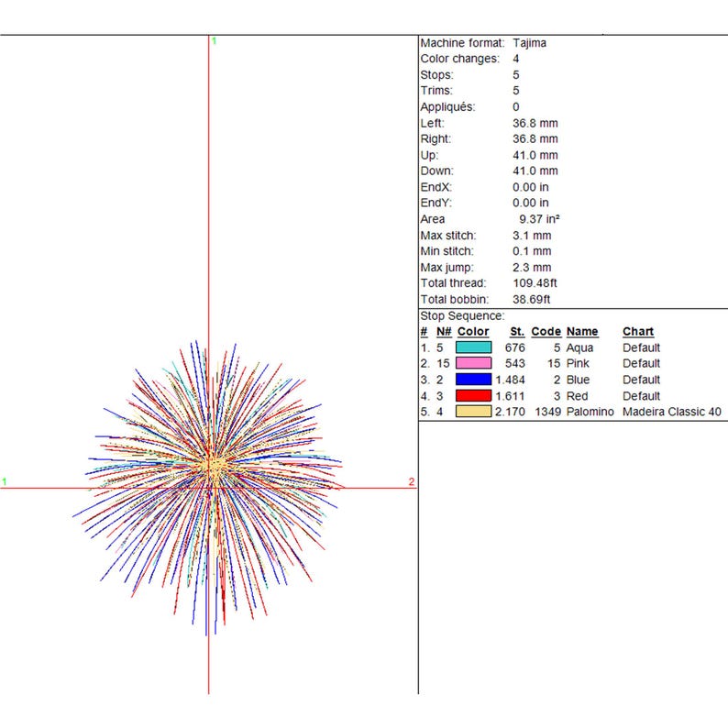Click the Palomino color swatch

[x=473, y=412]
